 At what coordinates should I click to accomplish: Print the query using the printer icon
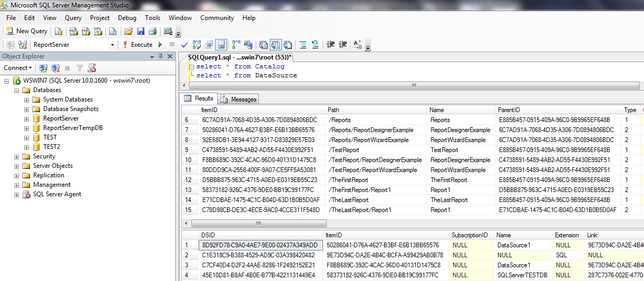[152, 31]
